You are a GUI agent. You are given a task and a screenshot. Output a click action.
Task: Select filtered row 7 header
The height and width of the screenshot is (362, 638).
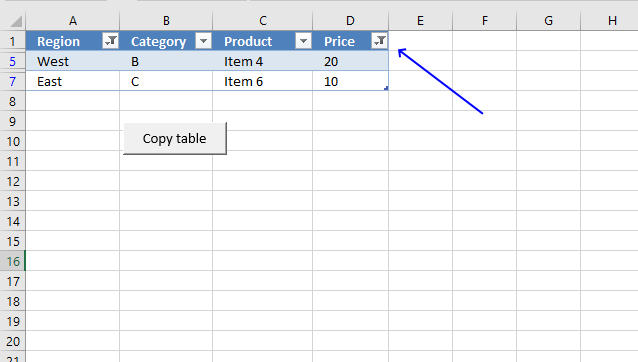point(13,81)
